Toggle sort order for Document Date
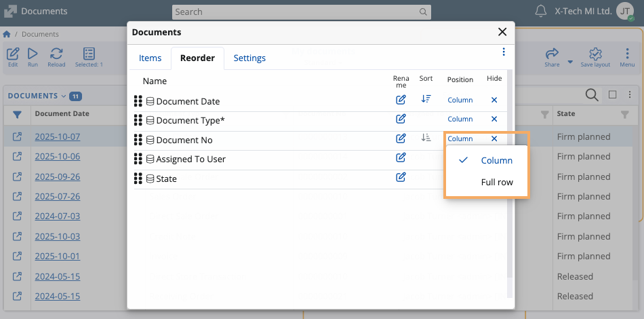The height and width of the screenshot is (319, 644). click(x=426, y=99)
